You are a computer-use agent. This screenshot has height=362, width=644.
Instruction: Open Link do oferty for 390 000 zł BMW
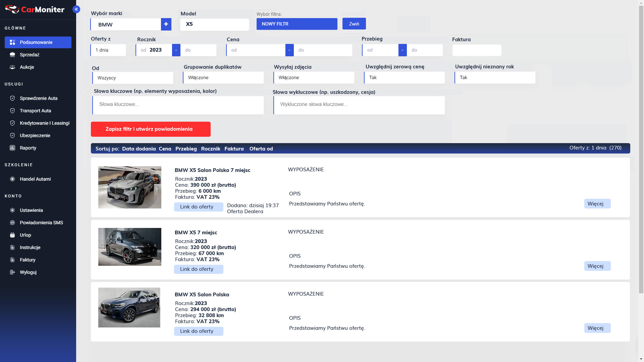tap(199, 207)
